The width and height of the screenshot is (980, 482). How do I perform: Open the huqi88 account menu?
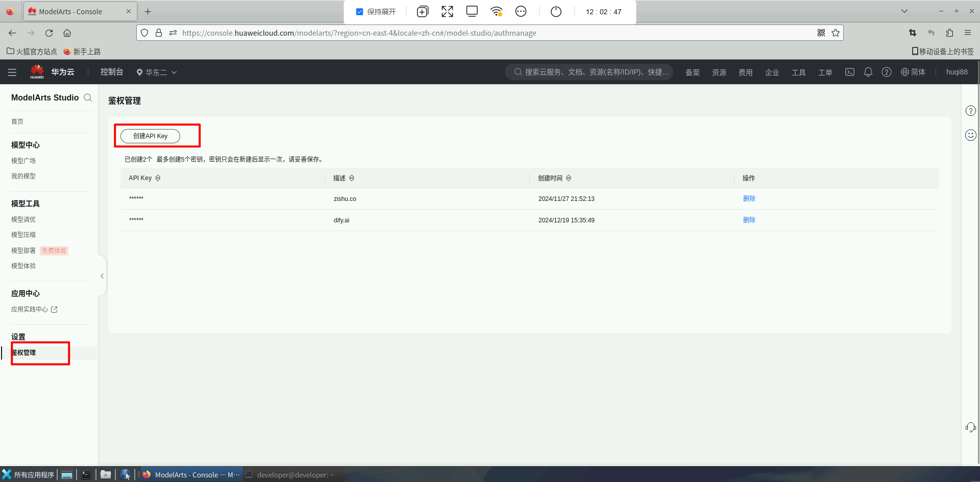(957, 72)
